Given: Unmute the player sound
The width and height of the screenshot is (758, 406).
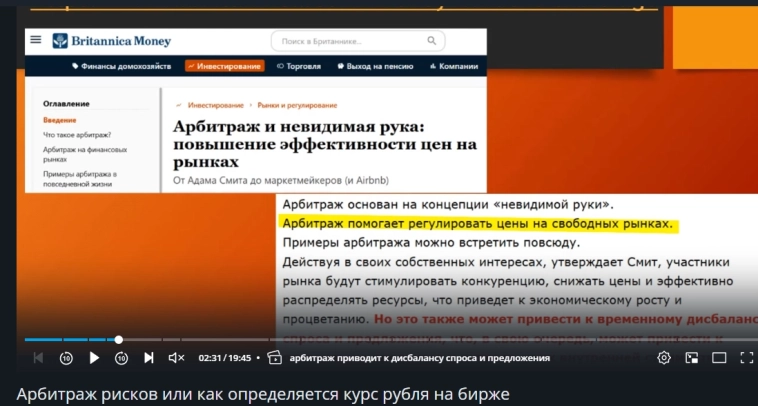Looking at the screenshot, I should tap(176, 358).
